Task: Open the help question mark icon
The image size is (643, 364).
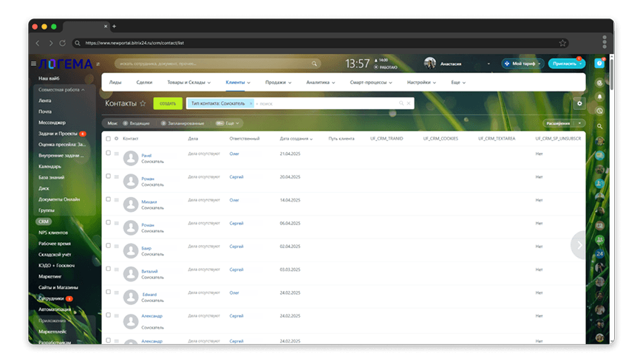Action: [x=599, y=63]
